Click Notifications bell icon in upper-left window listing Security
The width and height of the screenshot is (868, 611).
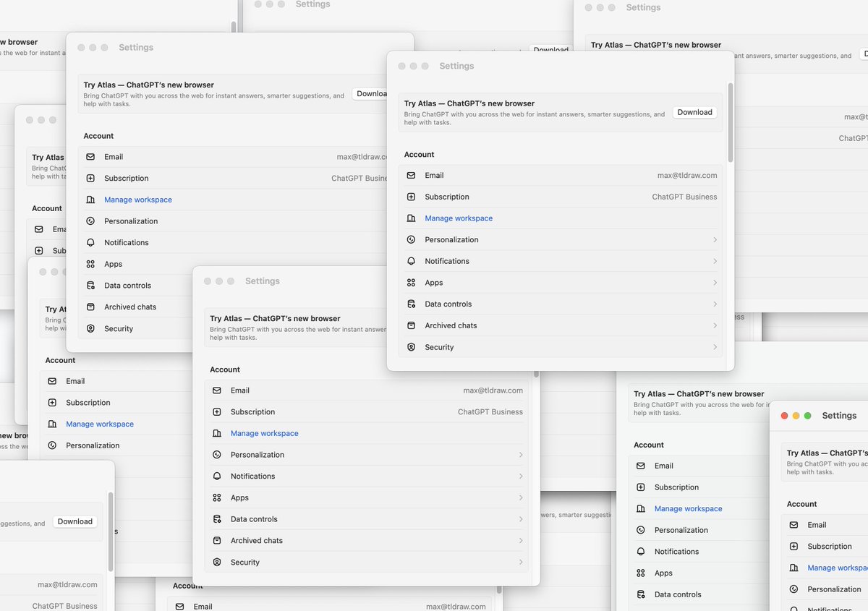click(90, 242)
